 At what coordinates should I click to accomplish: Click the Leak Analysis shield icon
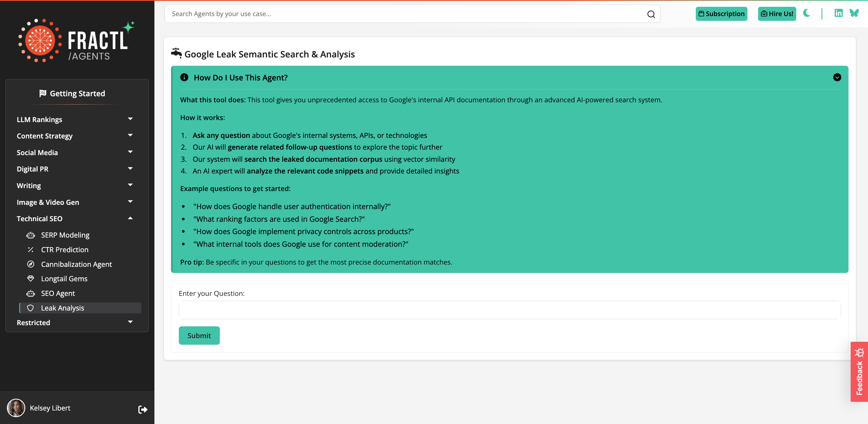point(31,308)
